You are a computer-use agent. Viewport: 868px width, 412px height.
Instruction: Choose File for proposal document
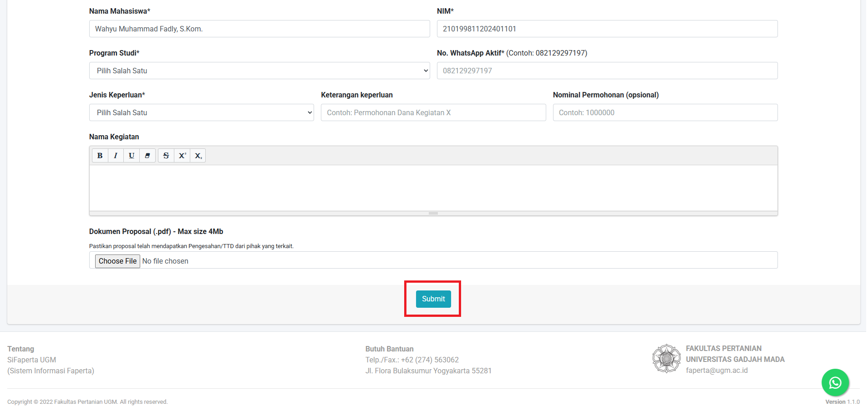coord(117,261)
